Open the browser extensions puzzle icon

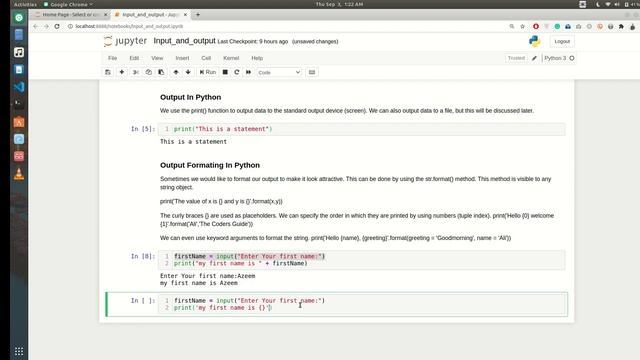[x=621, y=26]
